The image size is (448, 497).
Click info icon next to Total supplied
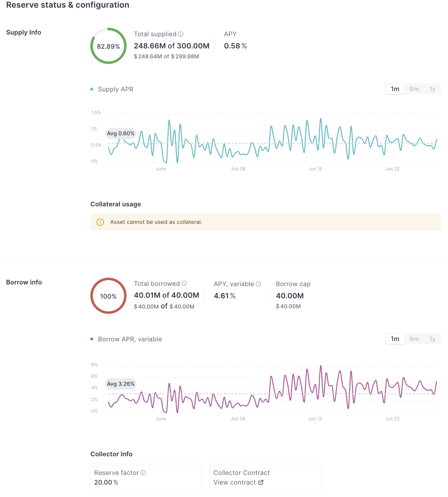click(181, 34)
